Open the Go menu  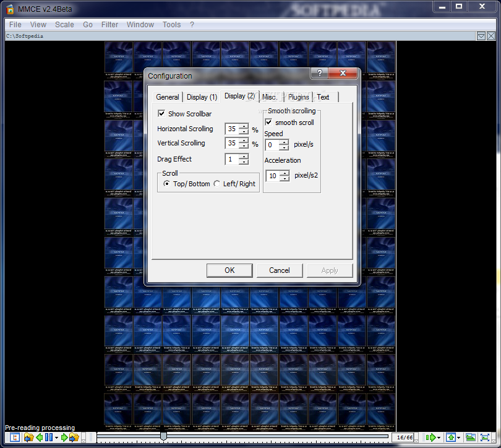88,25
